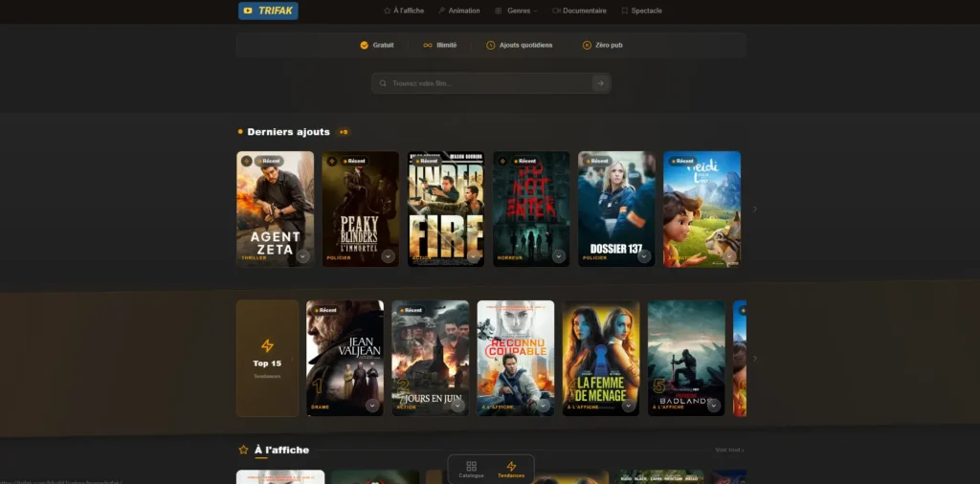Expand details chevron on La Femme de Ménage
Screen dimensions: 980x484
click(x=628, y=406)
